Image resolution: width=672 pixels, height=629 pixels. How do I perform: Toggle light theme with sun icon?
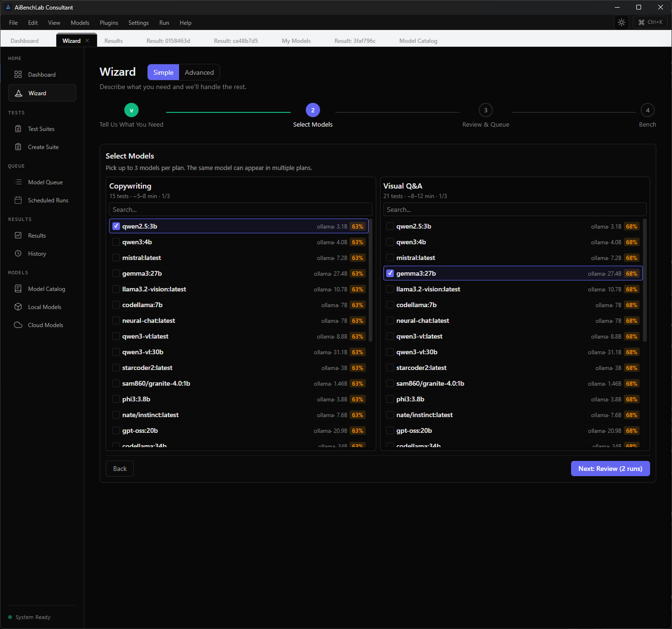click(x=622, y=22)
